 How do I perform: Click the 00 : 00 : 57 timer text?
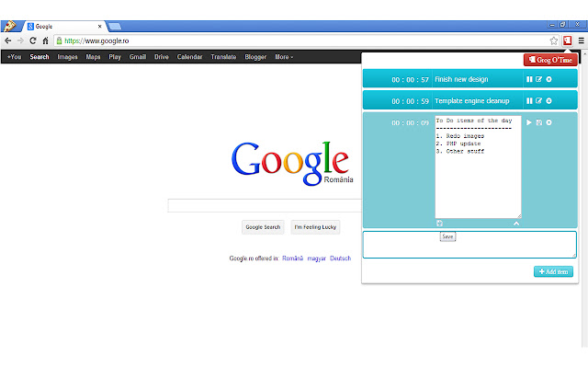pyautogui.click(x=410, y=80)
